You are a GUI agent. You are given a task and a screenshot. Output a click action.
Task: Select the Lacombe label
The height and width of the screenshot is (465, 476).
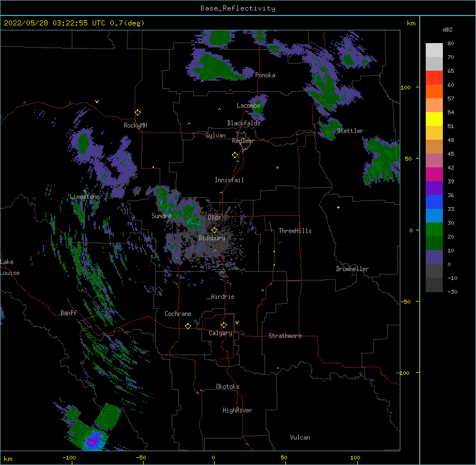click(248, 105)
